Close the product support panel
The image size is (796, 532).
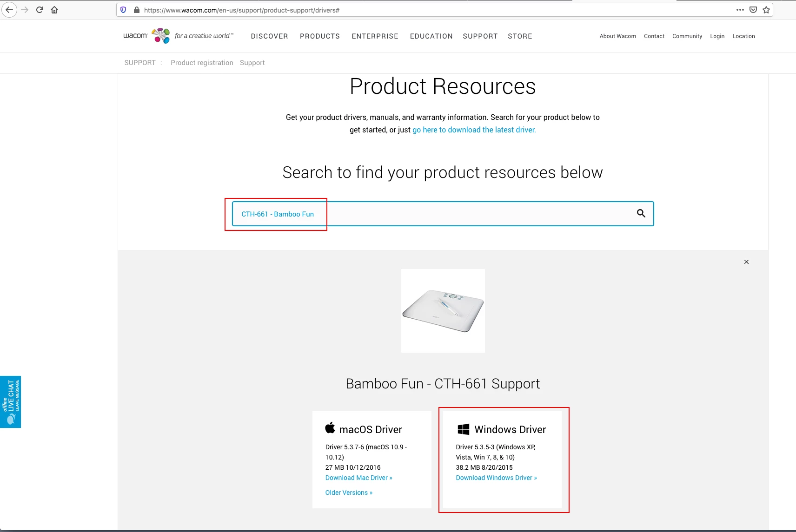point(746,262)
